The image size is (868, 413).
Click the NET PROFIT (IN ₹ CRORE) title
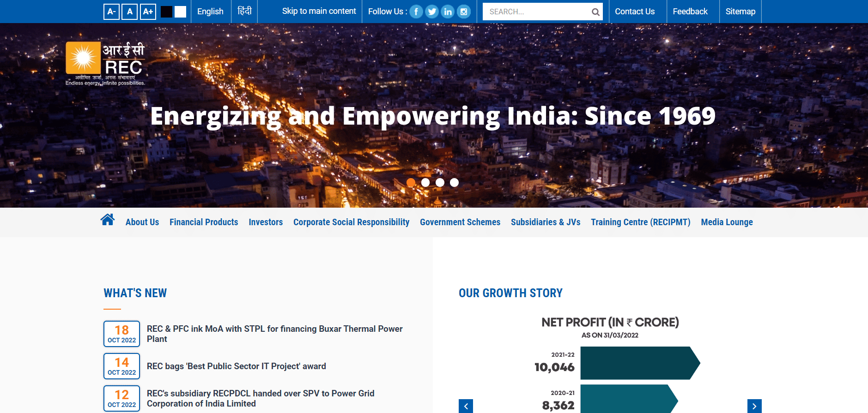[x=610, y=322]
